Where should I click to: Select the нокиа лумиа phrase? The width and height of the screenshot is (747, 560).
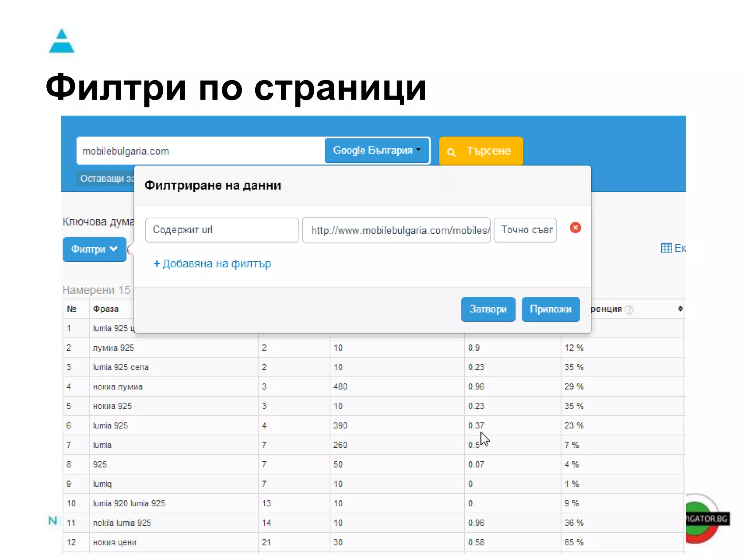(118, 387)
